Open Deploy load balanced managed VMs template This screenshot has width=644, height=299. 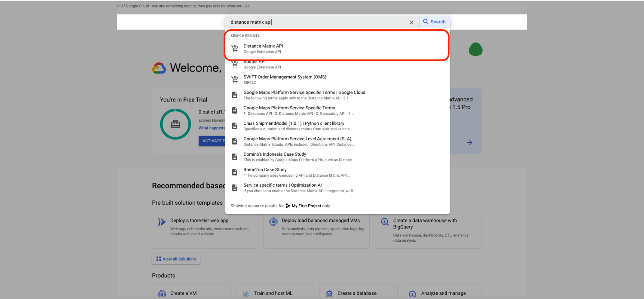point(317,230)
